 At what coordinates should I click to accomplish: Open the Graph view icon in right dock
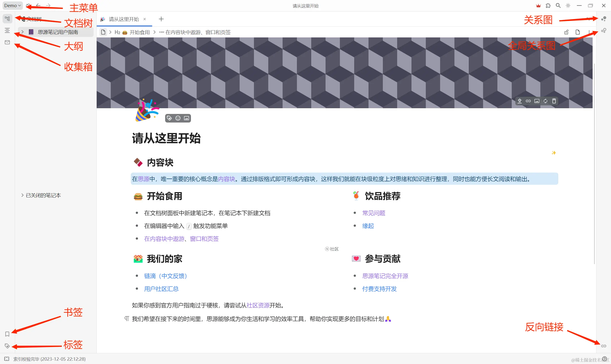point(603,19)
